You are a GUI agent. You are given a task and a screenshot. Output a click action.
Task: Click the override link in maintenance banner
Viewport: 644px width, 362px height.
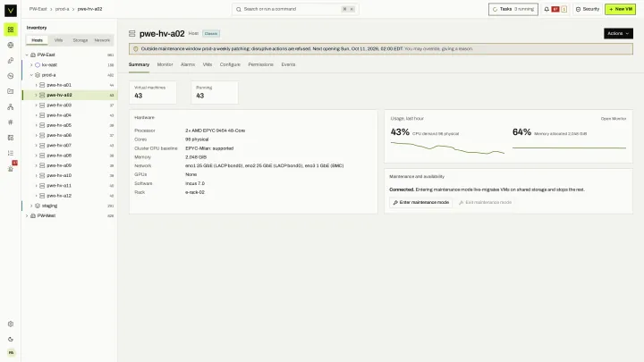coord(438,49)
